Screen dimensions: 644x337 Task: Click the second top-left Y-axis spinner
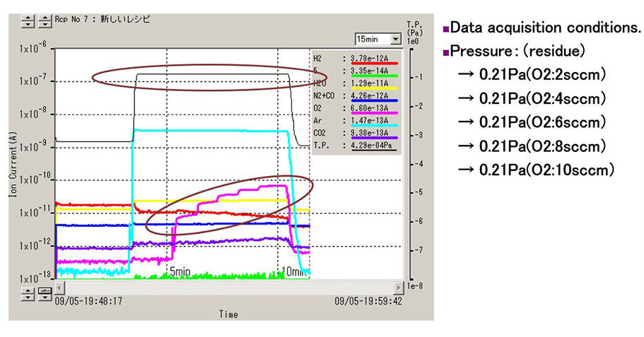click(x=44, y=20)
